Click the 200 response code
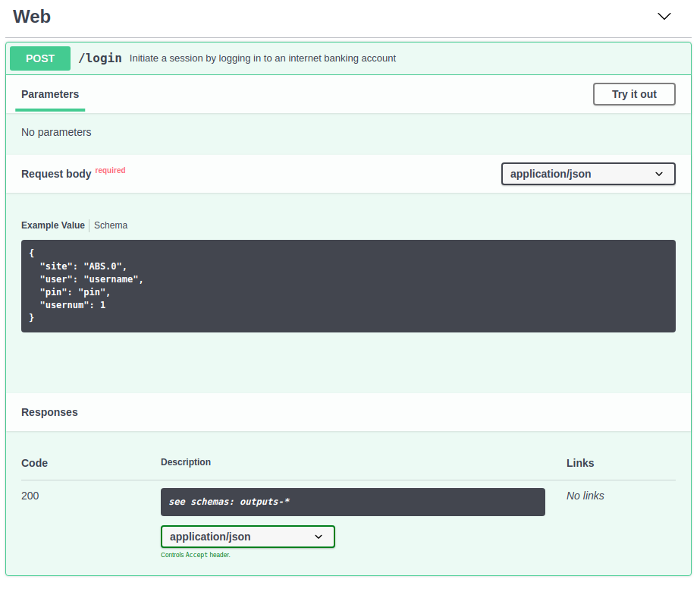The height and width of the screenshot is (589, 700). (30, 496)
